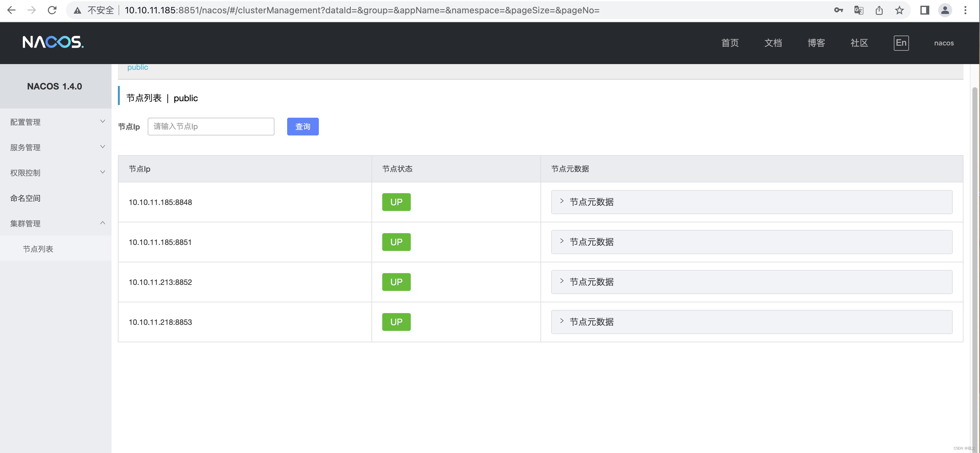Select the 节点列表 sidebar item
The width and height of the screenshot is (980, 453).
(x=56, y=249)
